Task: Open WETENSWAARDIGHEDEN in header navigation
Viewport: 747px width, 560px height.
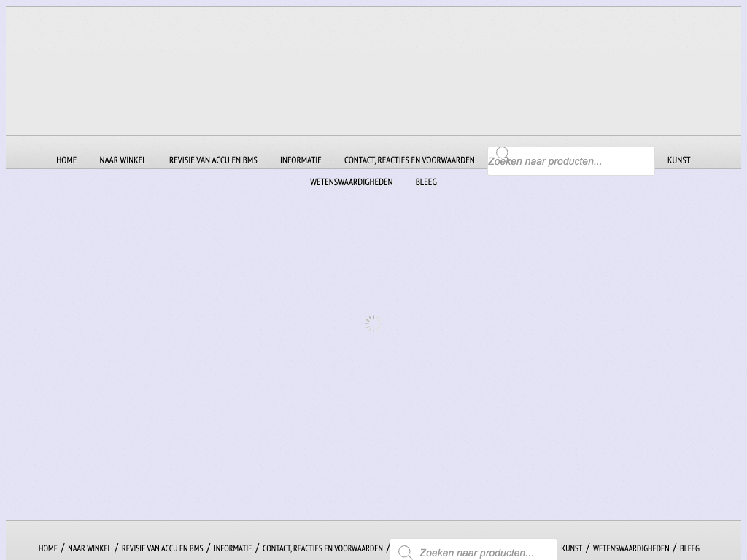Action: click(x=351, y=182)
